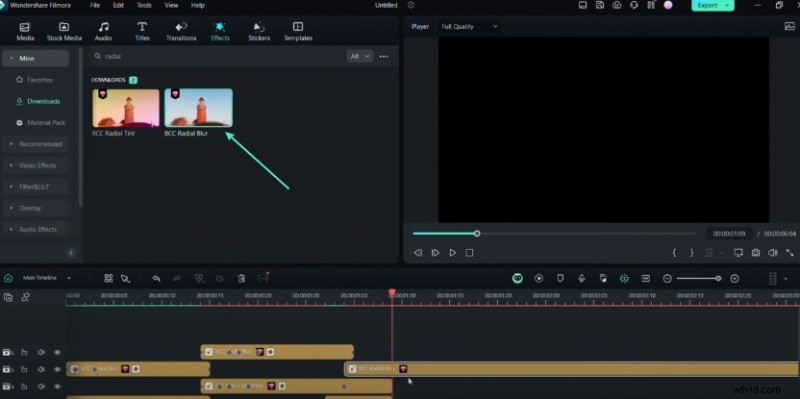Expand the Video Effects category
The image size is (800, 399).
(x=35, y=166)
